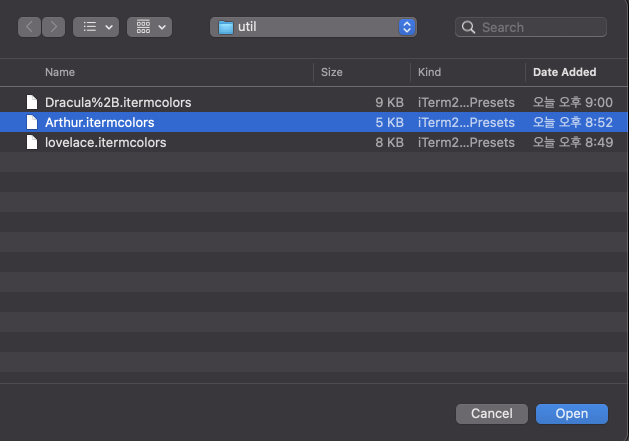Go forward with the right chevron button
The image size is (629, 441).
(x=53, y=27)
